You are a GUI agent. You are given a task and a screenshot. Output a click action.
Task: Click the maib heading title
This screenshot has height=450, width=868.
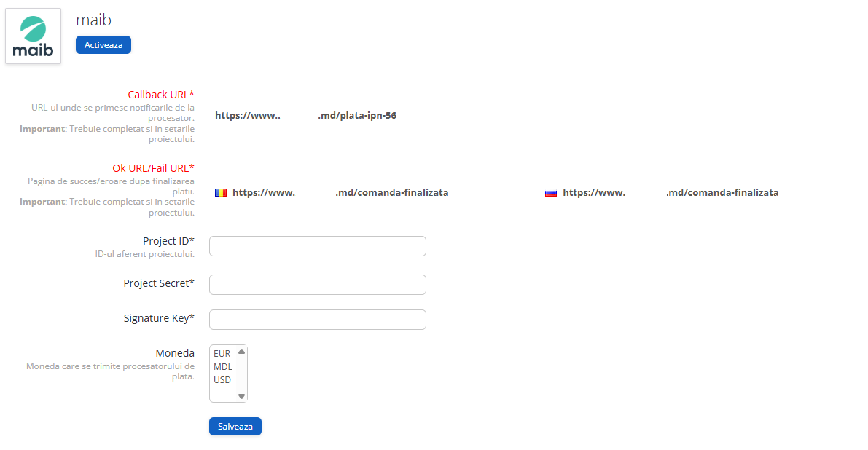pos(93,20)
